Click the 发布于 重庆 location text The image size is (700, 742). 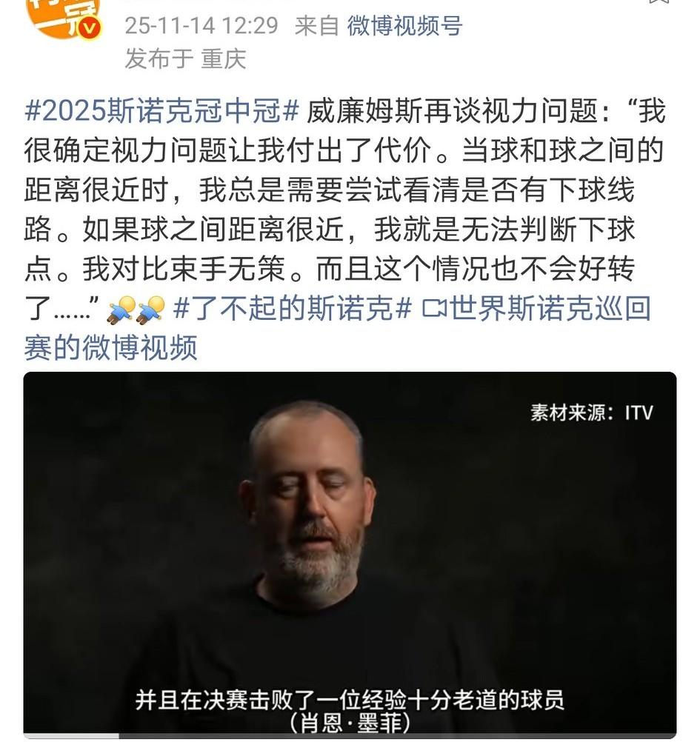(x=185, y=59)
